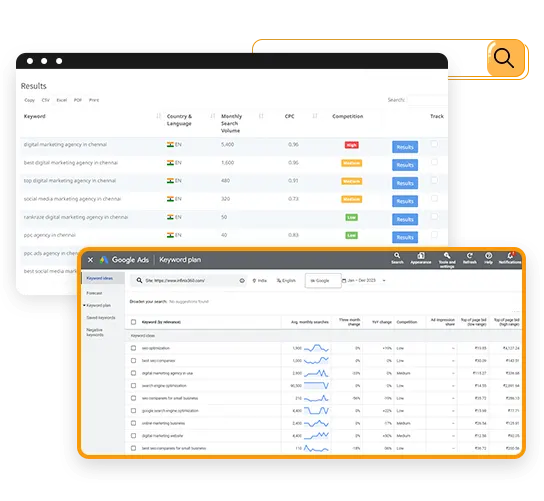Open the Google Ads Search tool icon
This screenshot has height=501, width=544.
click(x=397, y=258)
